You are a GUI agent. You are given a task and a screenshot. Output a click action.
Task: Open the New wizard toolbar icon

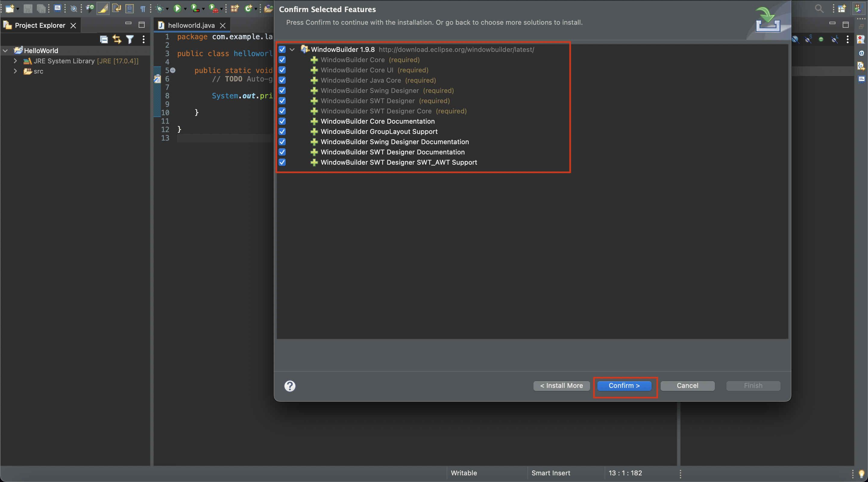tap(9, 8)
